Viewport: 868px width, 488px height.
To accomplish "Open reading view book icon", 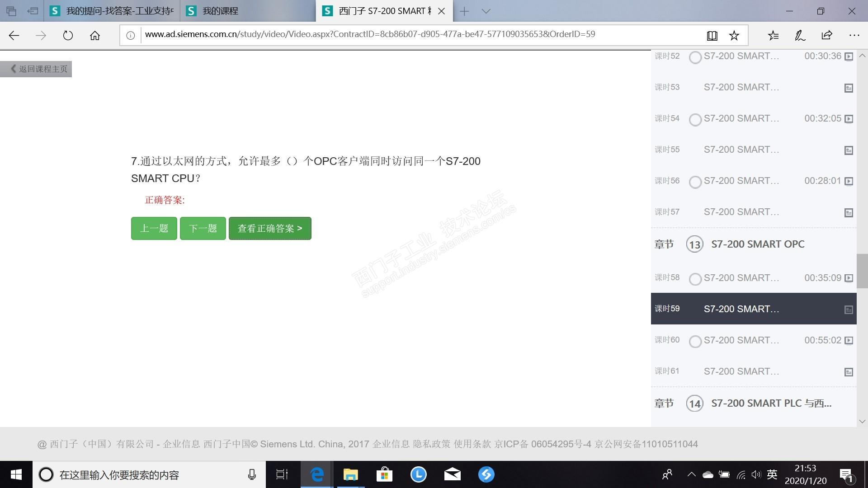I will [712, 36].
